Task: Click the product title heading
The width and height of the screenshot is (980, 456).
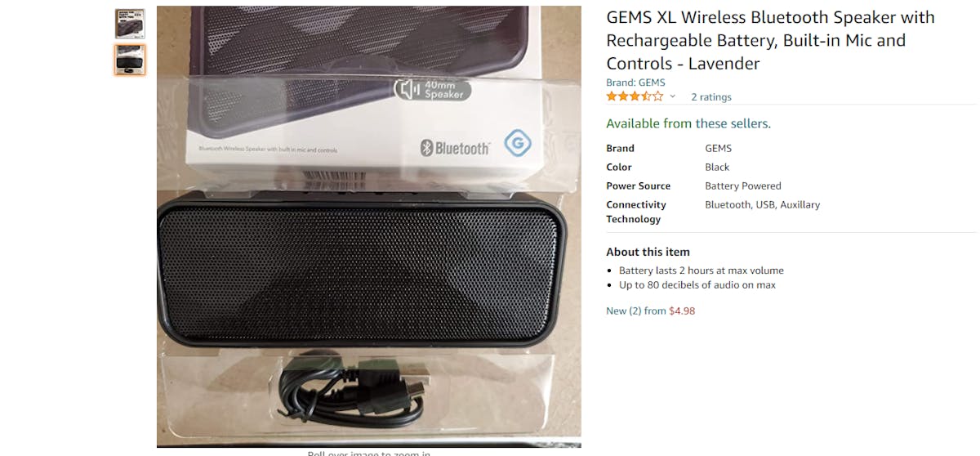Action: coord(770,40)
